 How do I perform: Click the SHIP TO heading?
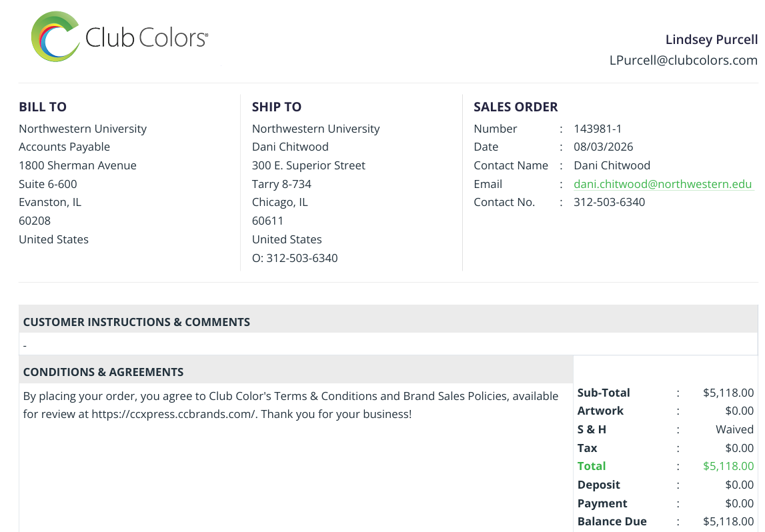(277, 107)
